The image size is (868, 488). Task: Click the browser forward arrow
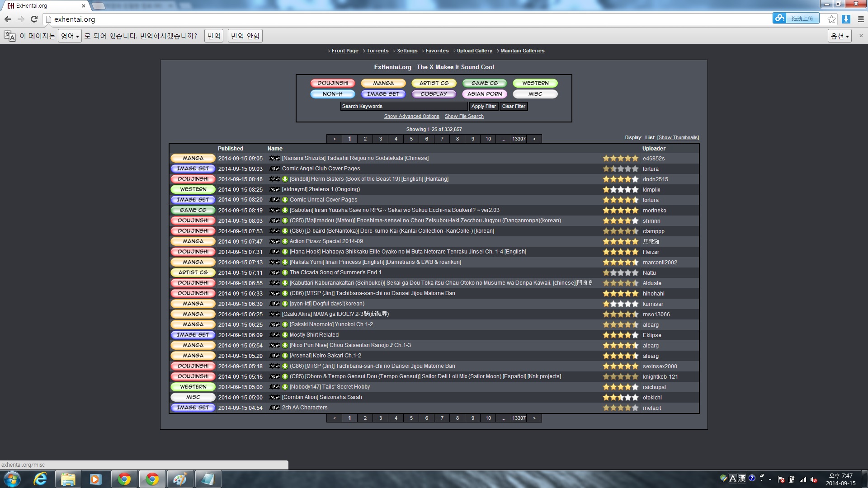21,19
